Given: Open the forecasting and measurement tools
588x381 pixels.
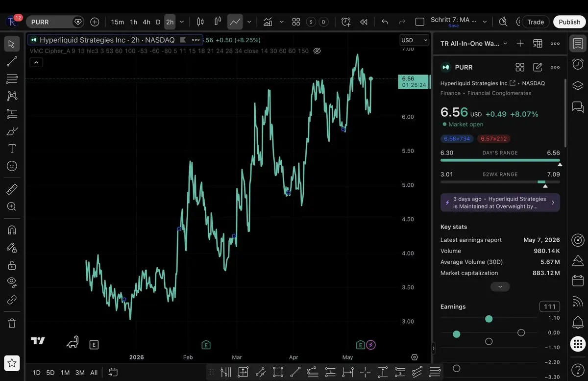Looking at the screenshot, I should tap(12, 114).
